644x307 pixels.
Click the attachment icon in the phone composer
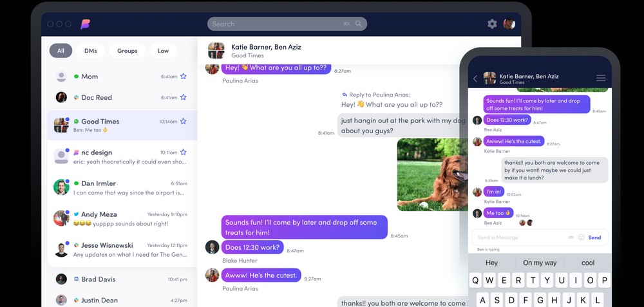571,237
